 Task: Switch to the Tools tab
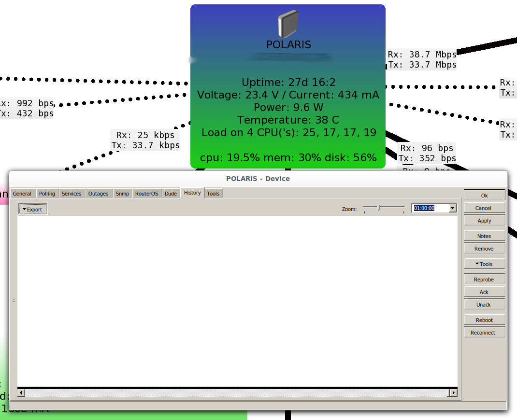(x=213, y=194)
